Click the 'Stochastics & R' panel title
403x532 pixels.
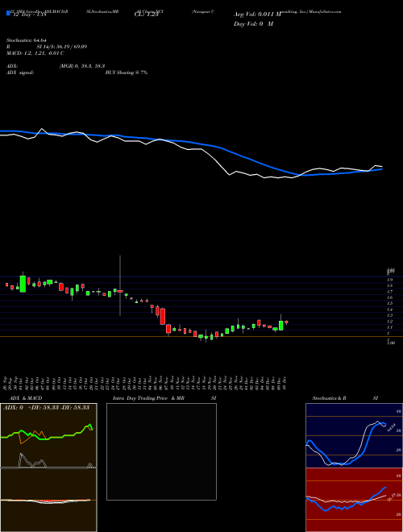[329, 398]
